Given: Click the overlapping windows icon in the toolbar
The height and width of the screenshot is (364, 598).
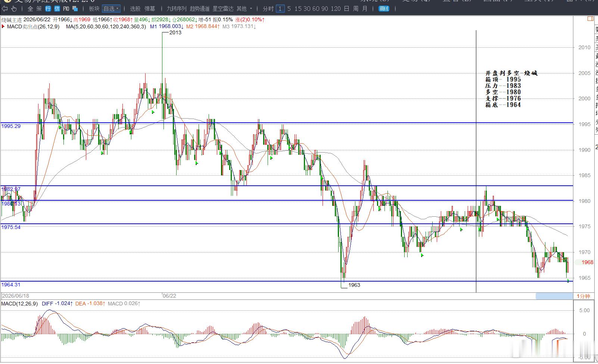Looking at the screenshot, I should click(x=75, y=9).
